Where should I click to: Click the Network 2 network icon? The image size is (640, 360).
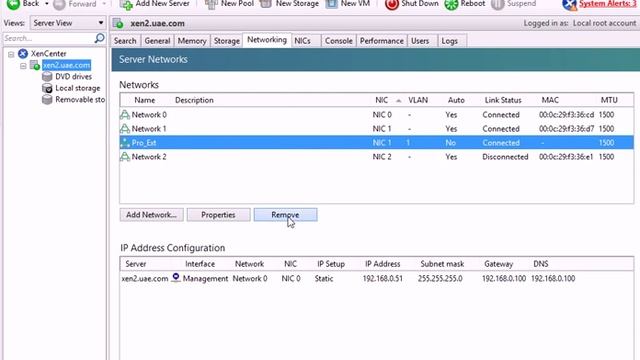pyautogui.click(x=125, y=157)
